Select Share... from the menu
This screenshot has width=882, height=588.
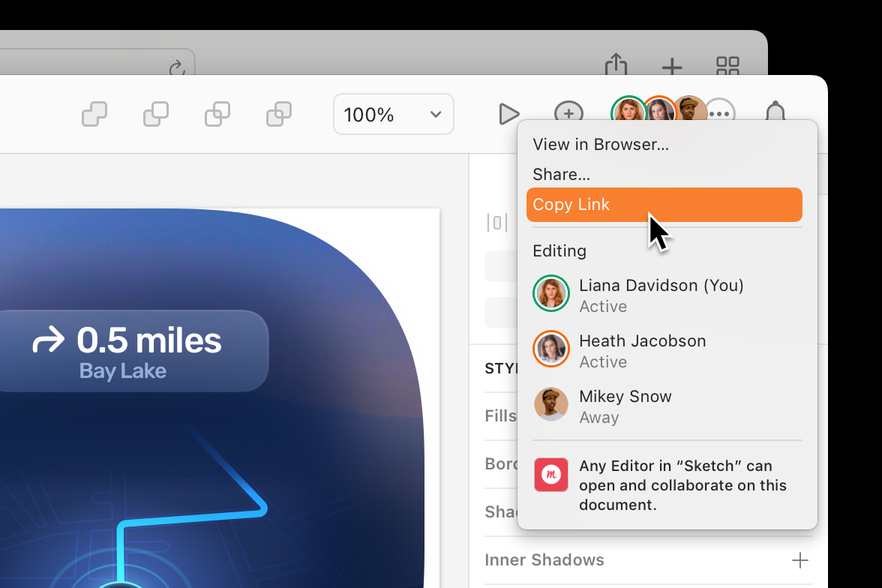click(x=562, y=174)
